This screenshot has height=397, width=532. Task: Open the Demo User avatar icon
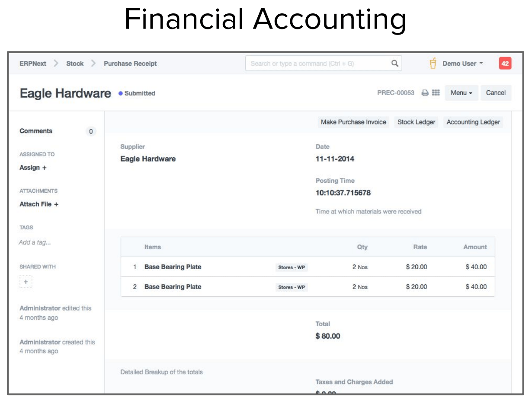click(433, 64)
